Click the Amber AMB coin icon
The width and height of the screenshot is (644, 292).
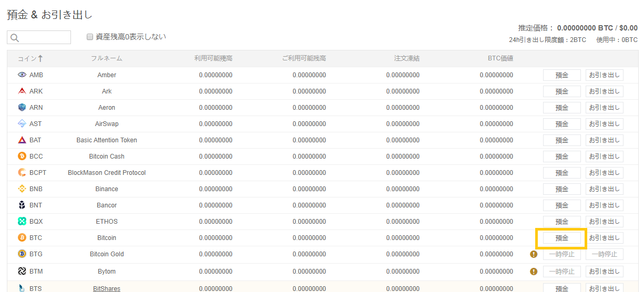point(22,75)
